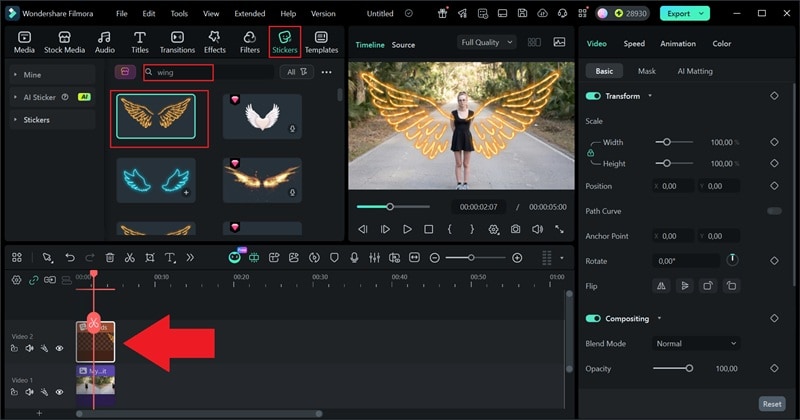Record voiceover with microphone icon
The height and width of the screenshot is (420, 800).
pos(354,258)
